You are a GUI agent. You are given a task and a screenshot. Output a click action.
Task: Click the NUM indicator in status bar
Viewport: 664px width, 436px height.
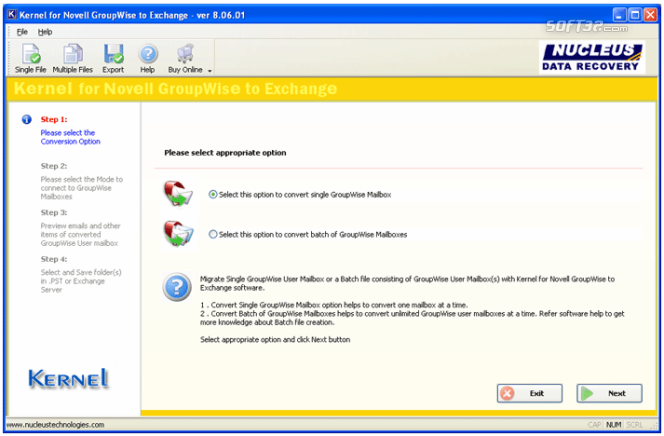(x=613, y=425)
